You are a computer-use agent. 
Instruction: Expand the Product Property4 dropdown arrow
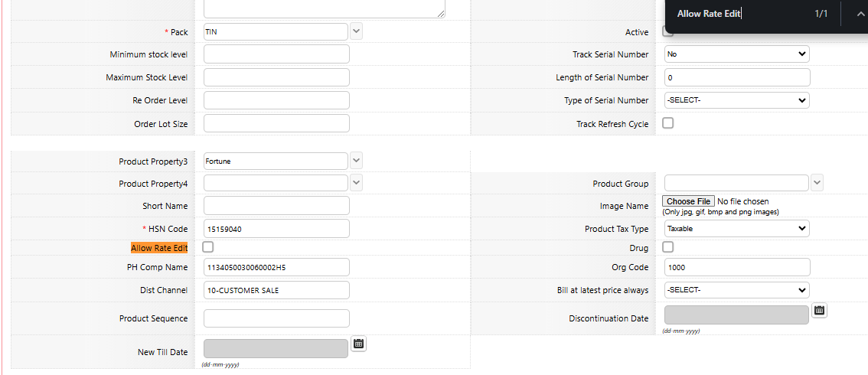click(357, 182)
